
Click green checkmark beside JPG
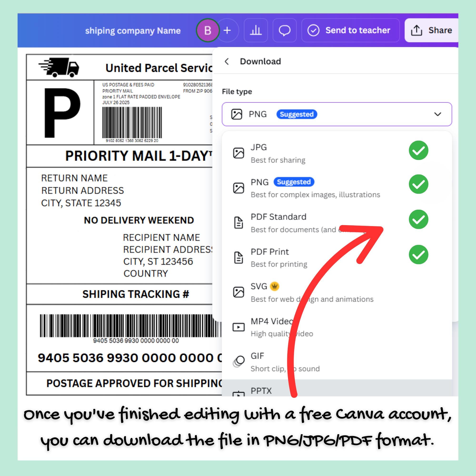click(x=418, y=150)
